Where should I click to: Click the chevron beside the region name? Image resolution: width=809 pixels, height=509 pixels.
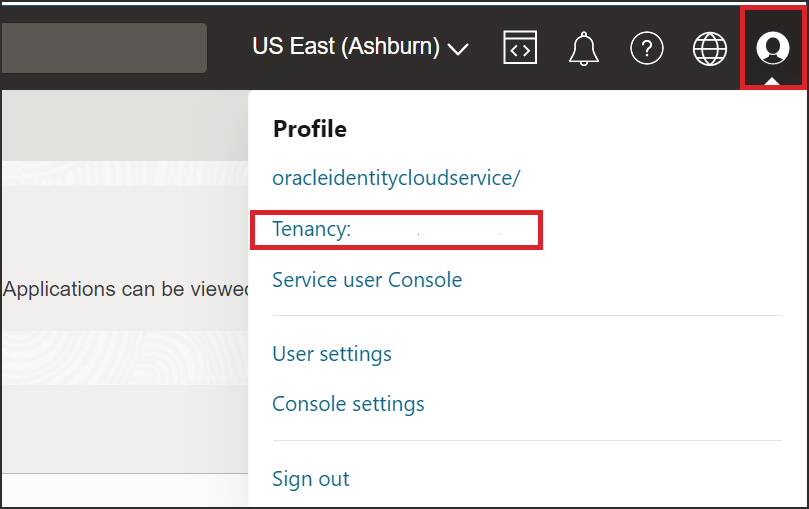click(459, 48)
